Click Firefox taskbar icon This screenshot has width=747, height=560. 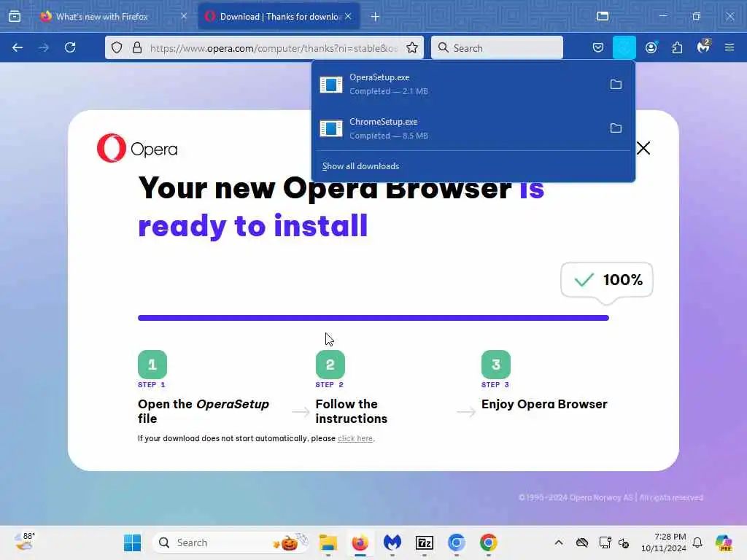tap(360, 542)
